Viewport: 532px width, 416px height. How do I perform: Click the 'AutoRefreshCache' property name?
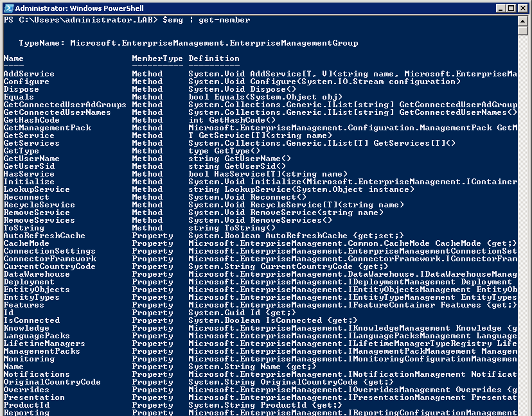[x=44, y=236]
